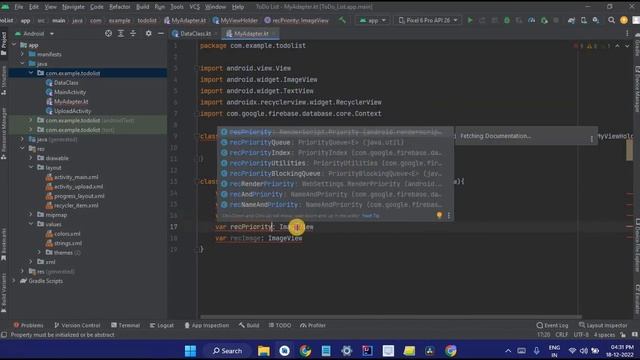Open the Event Log

(552, 325)
